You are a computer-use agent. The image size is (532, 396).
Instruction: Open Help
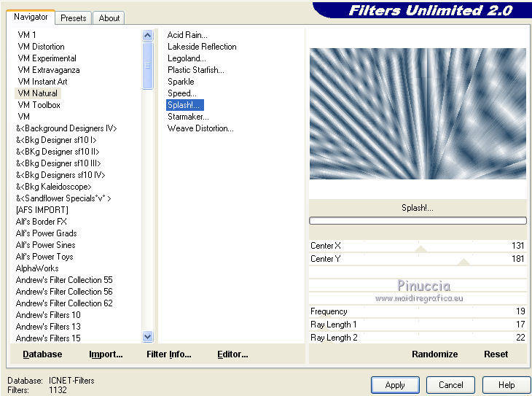506,385
